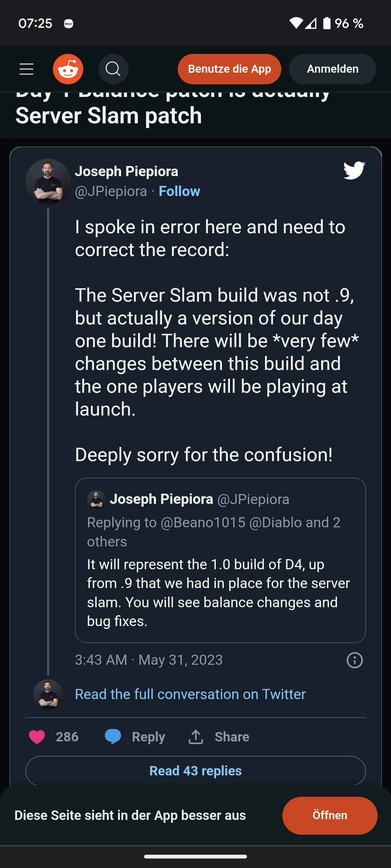Tap the Share upload icon

(195, 736)
